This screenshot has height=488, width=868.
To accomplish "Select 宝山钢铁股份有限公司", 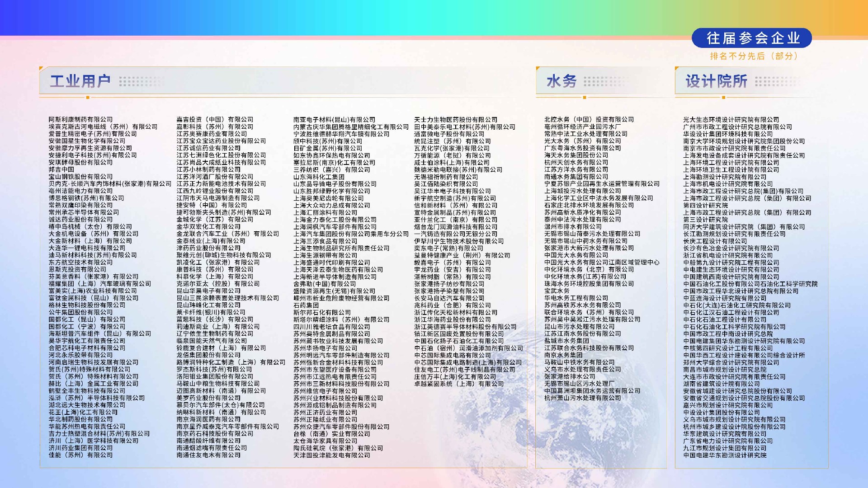I will click(x=81, y=177).
